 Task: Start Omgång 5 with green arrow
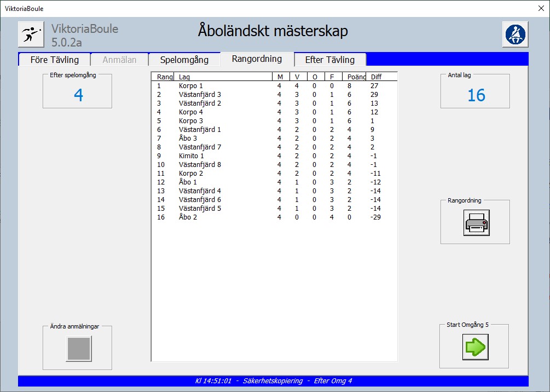pyautogui.click(x=475, y=347)
